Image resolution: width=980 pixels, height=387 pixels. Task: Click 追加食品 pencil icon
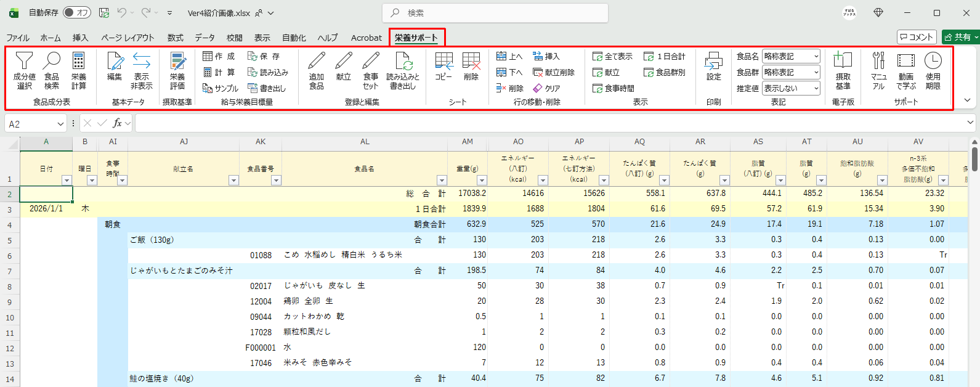tap(317, 70)
